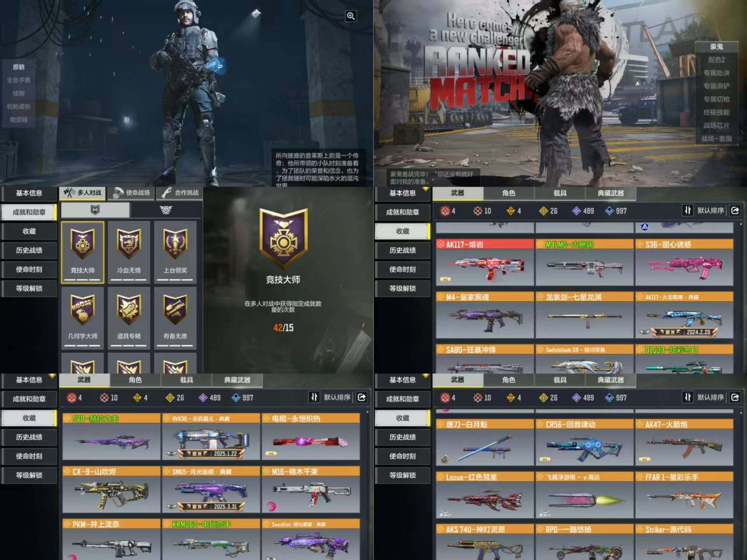
Task: Open 历史战绩 in the AK117-熔岩 panel sidebar
Action: [x=402, y=250]
